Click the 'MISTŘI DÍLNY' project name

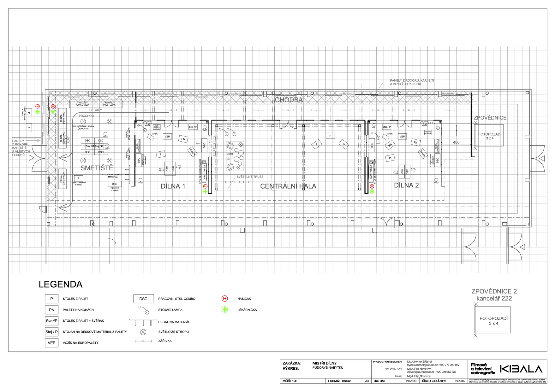pos(325,363)
